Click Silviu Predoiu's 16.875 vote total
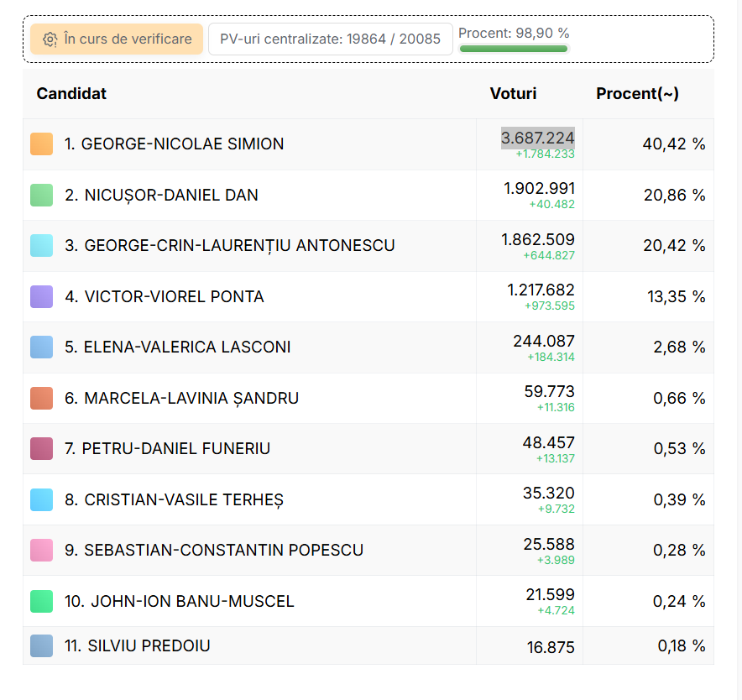 click(x=551, y=646)
